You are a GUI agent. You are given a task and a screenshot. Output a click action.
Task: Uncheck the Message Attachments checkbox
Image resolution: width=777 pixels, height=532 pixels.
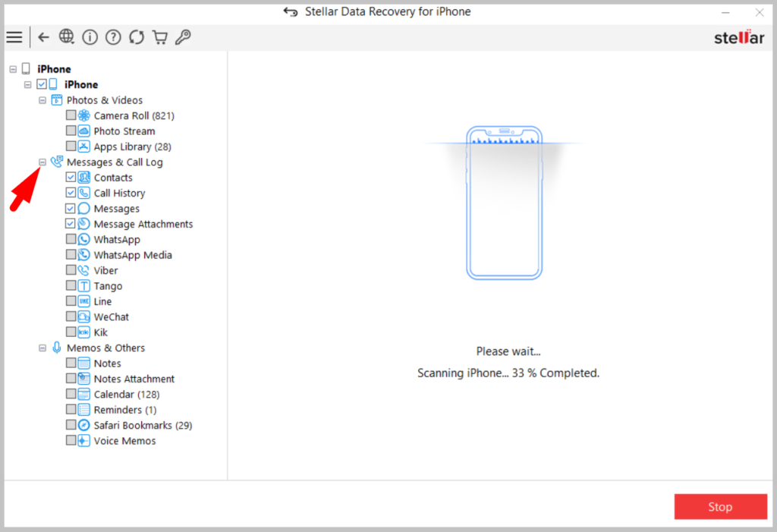pyautogui.click(x=71, y=224)
